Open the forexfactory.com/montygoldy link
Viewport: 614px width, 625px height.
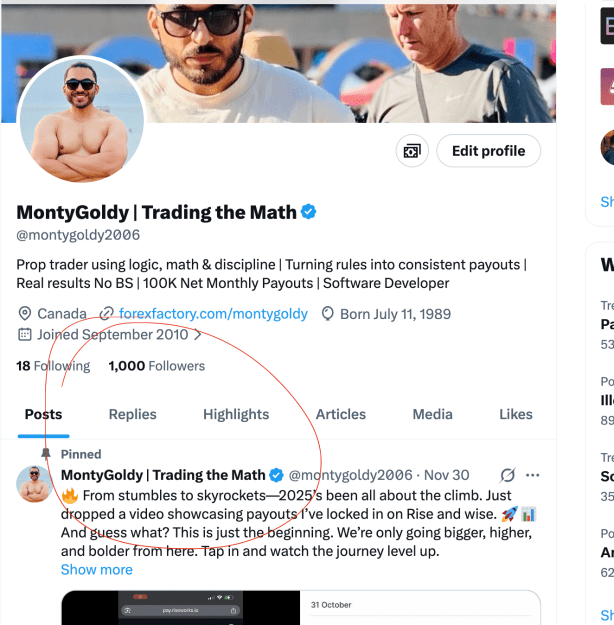pos(213,314)
